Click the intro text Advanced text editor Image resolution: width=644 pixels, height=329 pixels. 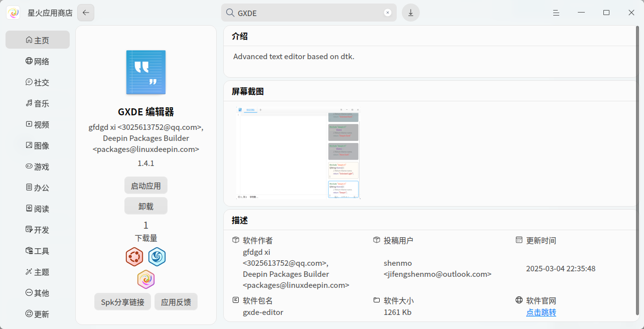click(294, 57)
